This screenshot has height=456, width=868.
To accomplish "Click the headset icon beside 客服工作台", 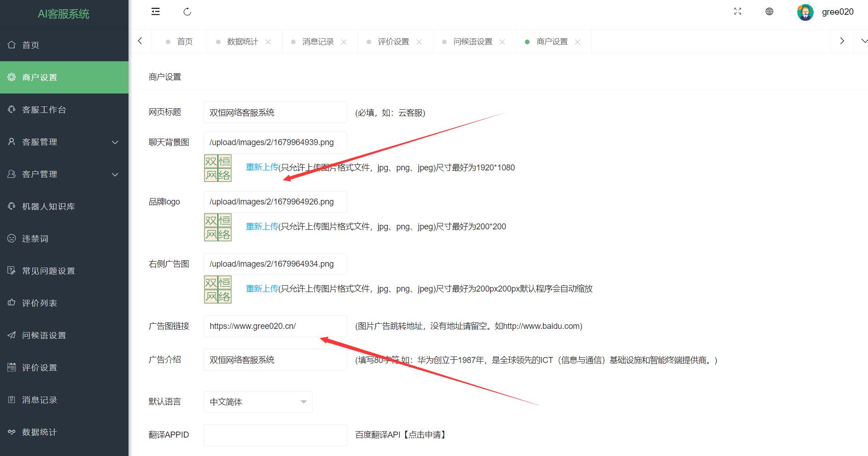I will coord(12,109).
